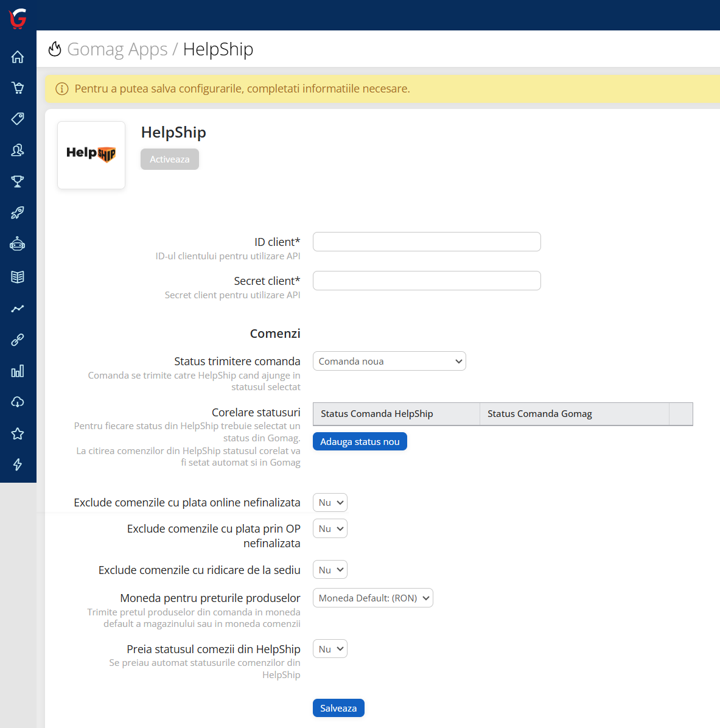Image resolution: width=720 pixels, height=728 pixels.
Task: Open the trend line analytics icon
Action: point(18,309)
